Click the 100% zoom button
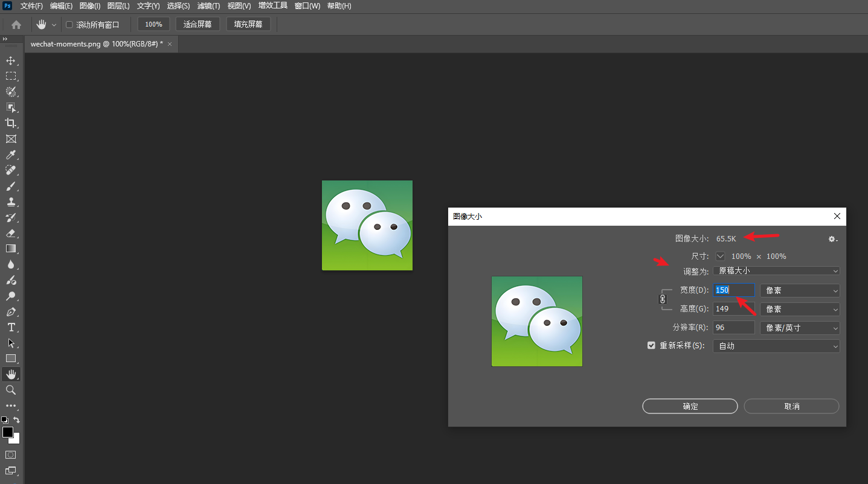 (153, 25)
